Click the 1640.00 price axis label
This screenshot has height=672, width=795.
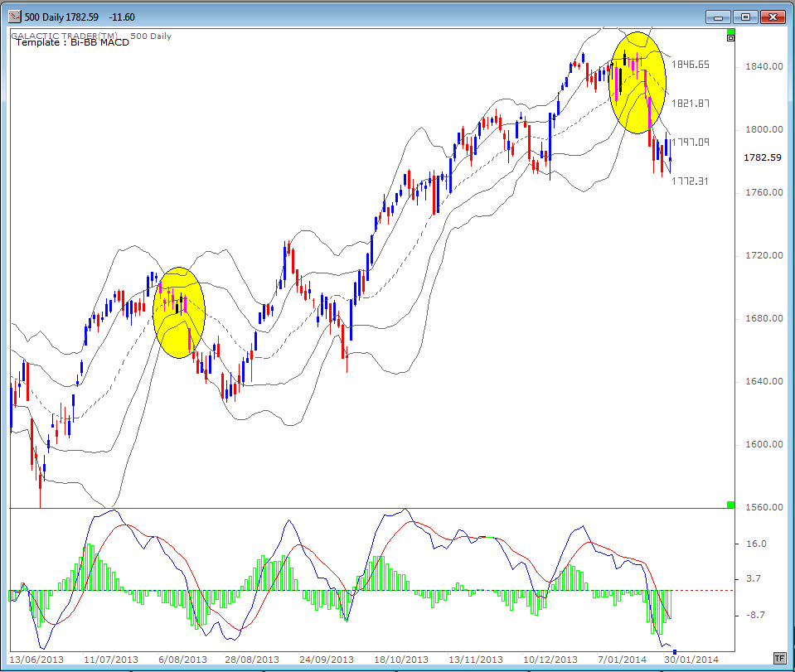pos(763,381)
